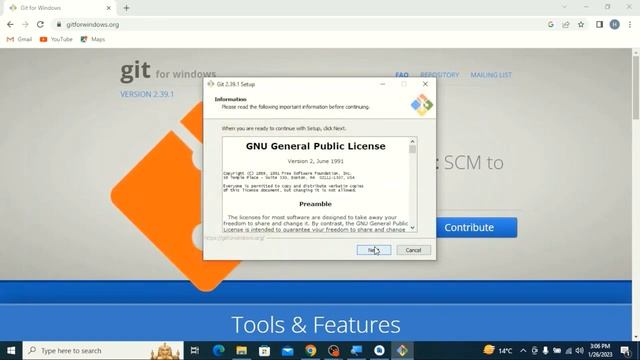The image size is (640, 360).
Task: Click the blue Contribute button
Action: (477, 227)
